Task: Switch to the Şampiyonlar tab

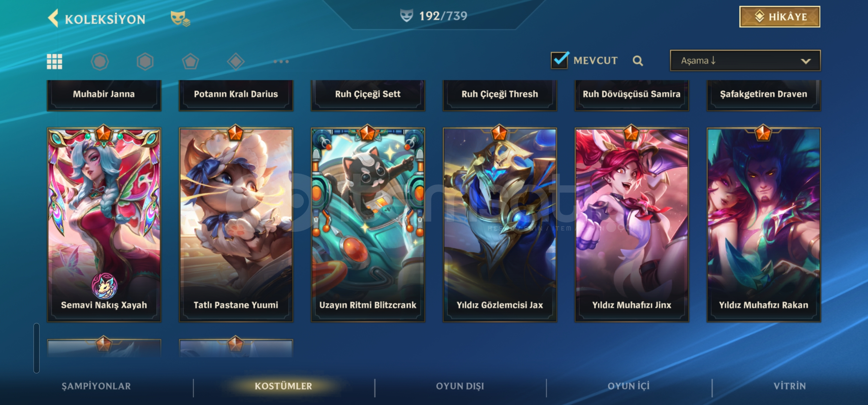Action: click(96, 386)
